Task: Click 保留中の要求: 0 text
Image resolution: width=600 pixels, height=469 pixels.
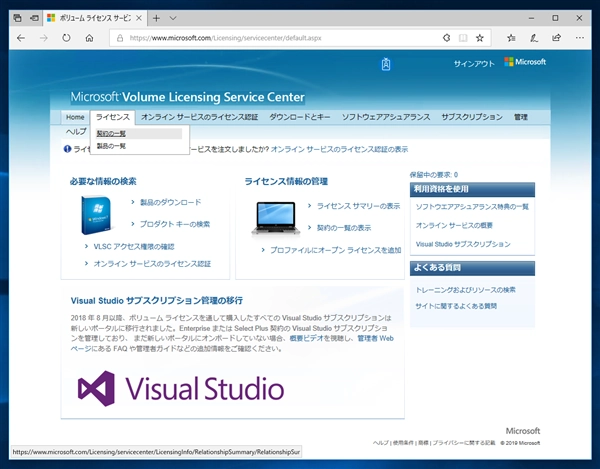Action: point(434,175)
